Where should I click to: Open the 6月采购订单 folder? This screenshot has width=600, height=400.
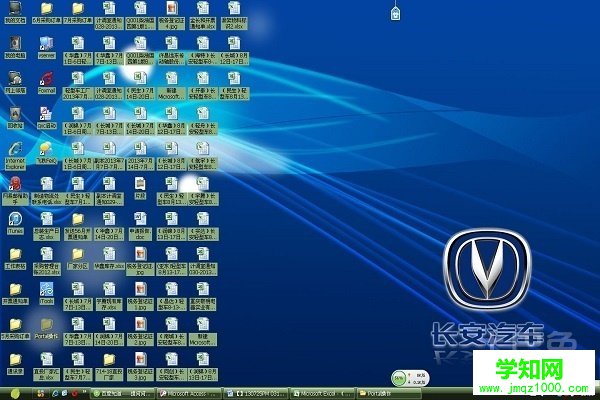(x=47, y=12)
